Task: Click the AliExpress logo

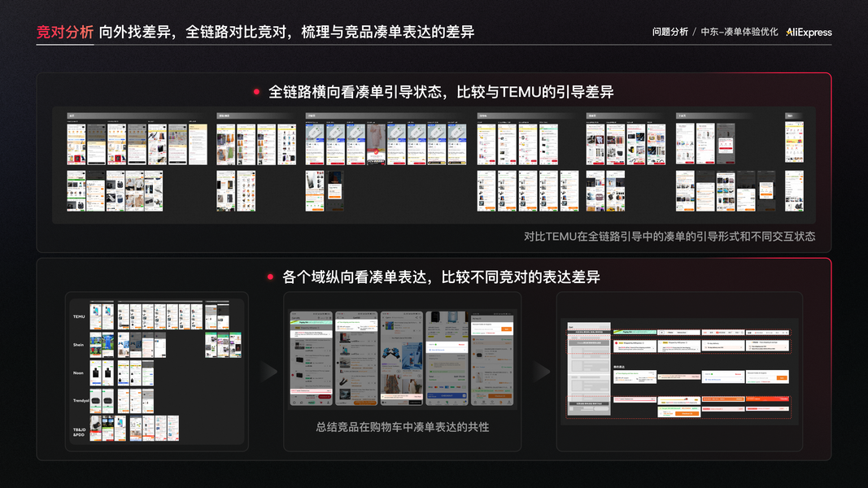Action: 809,32
